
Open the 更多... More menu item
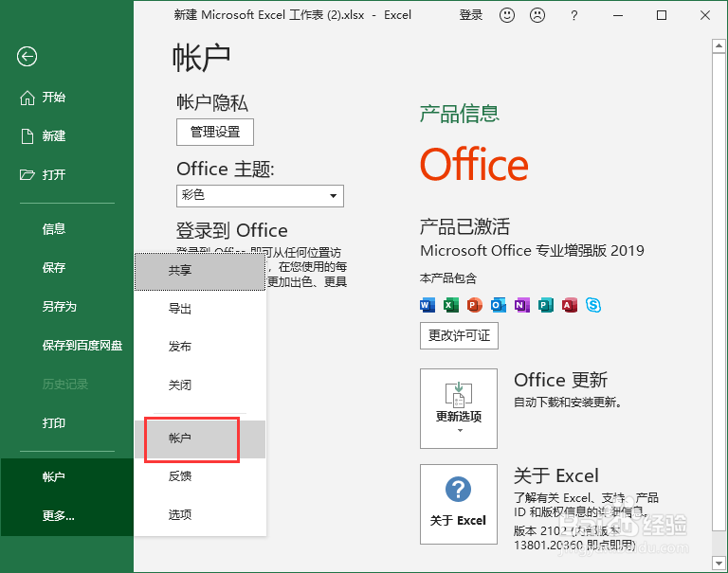click(59, 516)
